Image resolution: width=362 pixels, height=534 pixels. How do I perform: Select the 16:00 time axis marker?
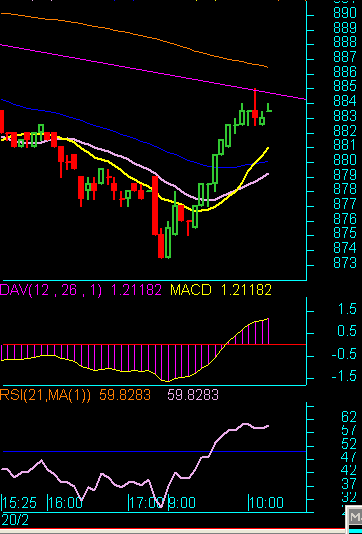(65, 503)
